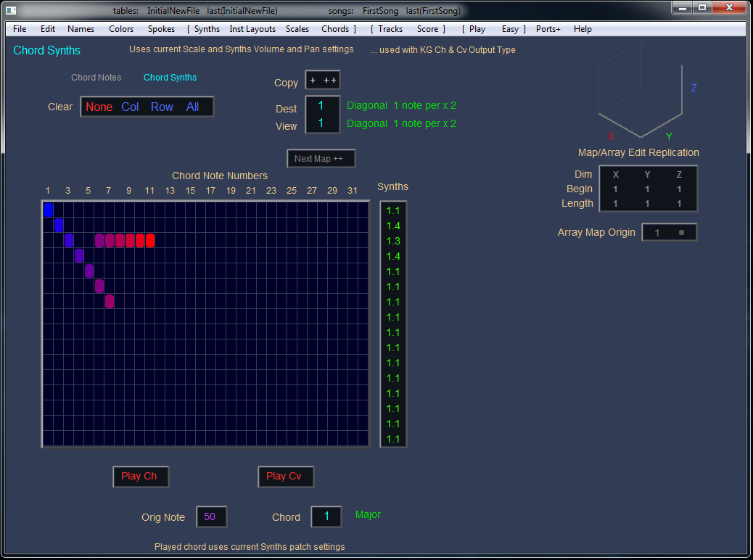Click the Chord number field
Image resolution: width=753 pixels, height=560 pixels.
(x=326, y=516)
